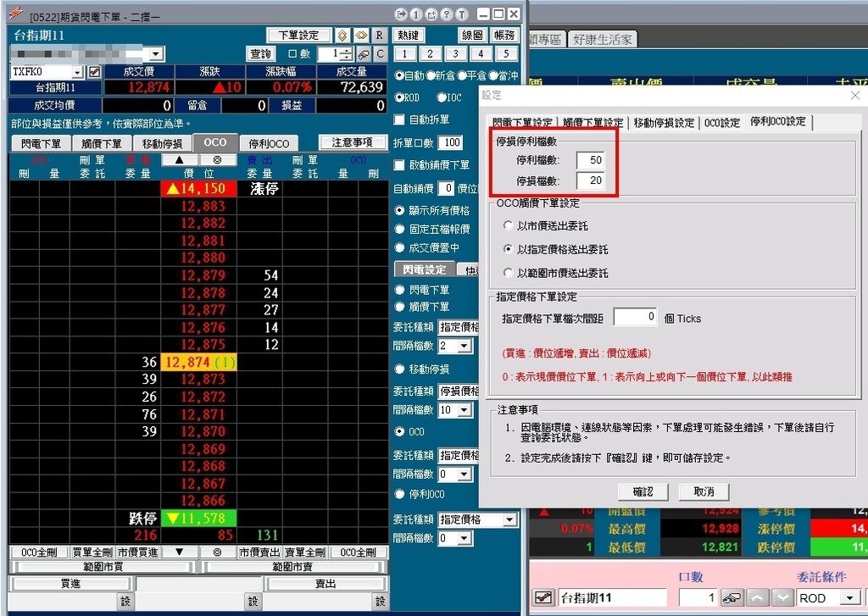
Task: Click the flat diamond icon left of R
Action: click(x=361, y=36)
